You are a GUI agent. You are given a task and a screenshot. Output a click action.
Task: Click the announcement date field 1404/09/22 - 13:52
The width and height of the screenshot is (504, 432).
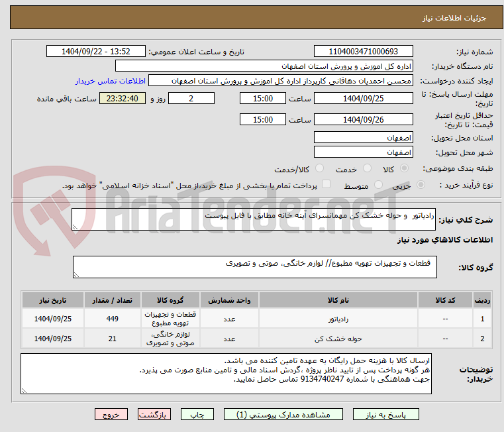(96, 51)
